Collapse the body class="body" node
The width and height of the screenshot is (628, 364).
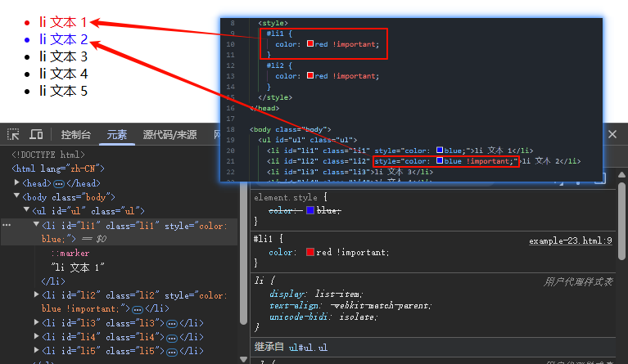pos(17,196)
